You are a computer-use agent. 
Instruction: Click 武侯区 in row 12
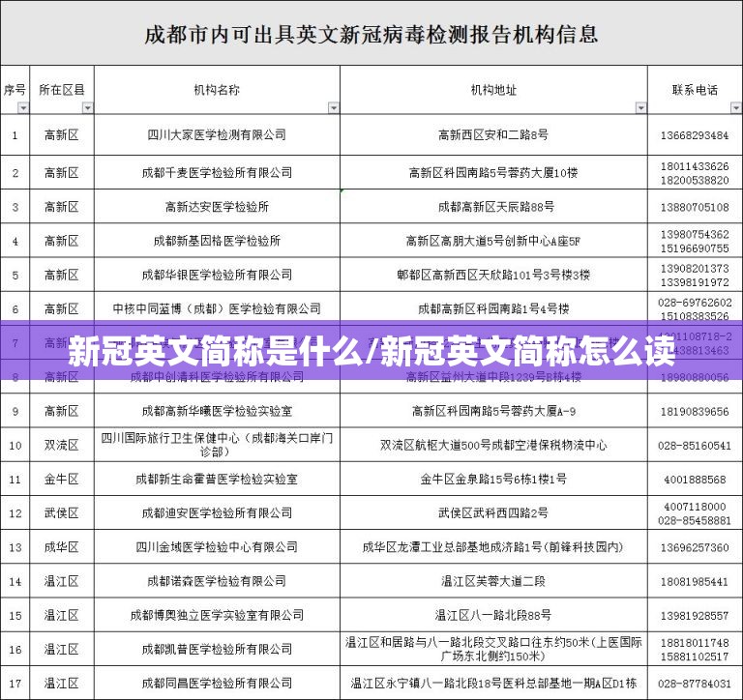point(62,513)
